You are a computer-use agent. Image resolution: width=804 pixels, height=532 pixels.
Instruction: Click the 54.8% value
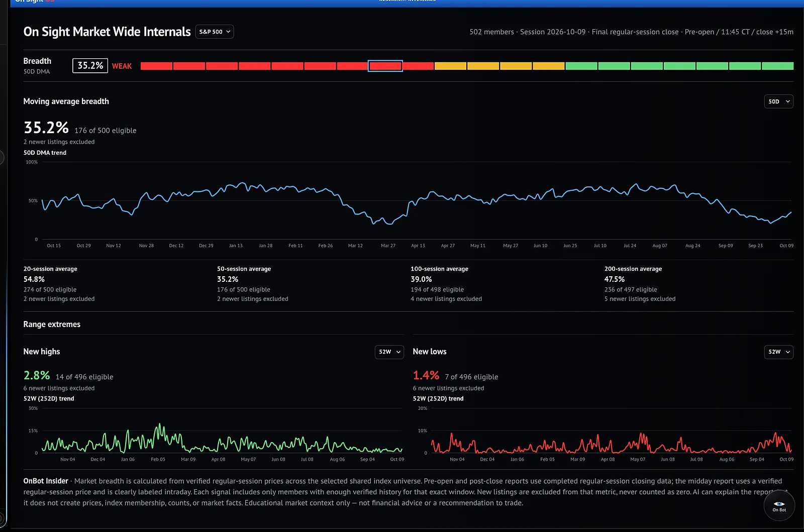point(34,279)
